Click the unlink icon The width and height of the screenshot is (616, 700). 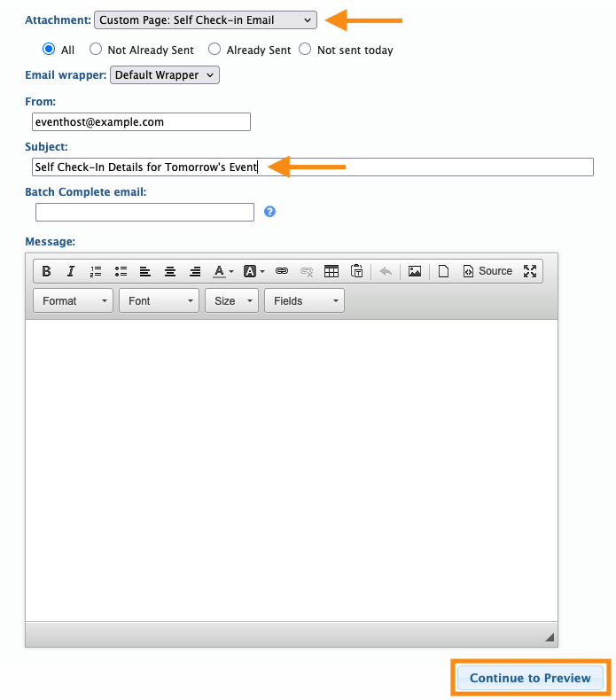tap(307, 271)
